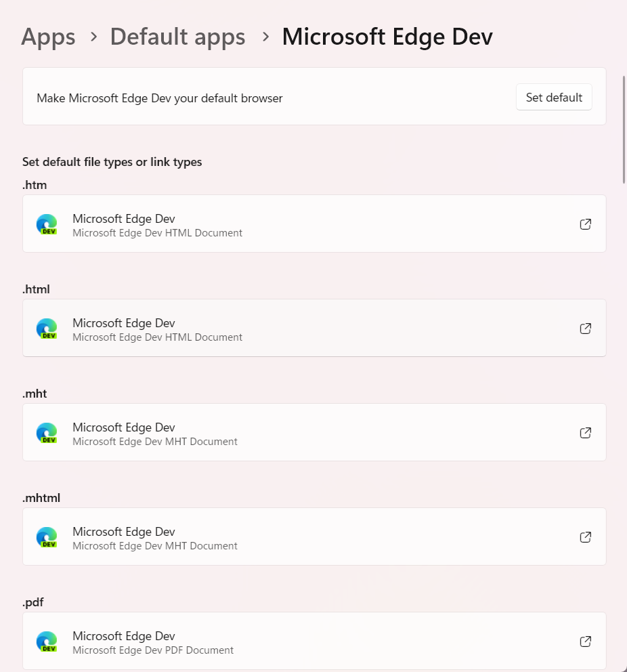The width and height of the screenshot is (627, 672).
Task: Click the Microsoft Edge Dev icon for .html
Action: [x=47, y=329]
